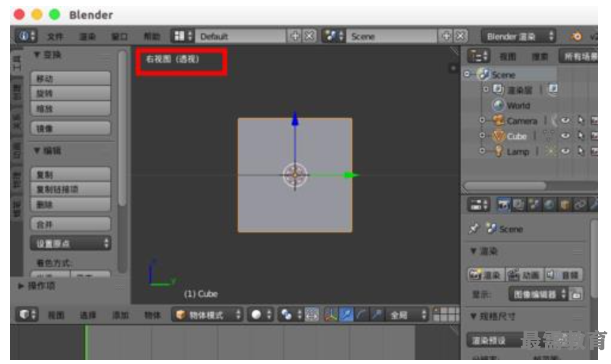Image resolution: width=611 pixels, height=364 pixels.
Task: Open the Blender 渲染 engine dropdown
Action: pyautogui.click(x=519, y=36)
